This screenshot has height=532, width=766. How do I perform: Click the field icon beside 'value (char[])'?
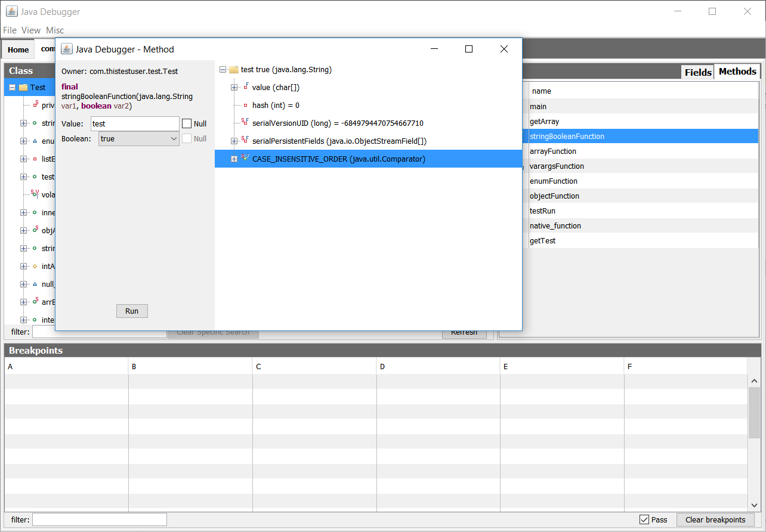tap(245, 87)
